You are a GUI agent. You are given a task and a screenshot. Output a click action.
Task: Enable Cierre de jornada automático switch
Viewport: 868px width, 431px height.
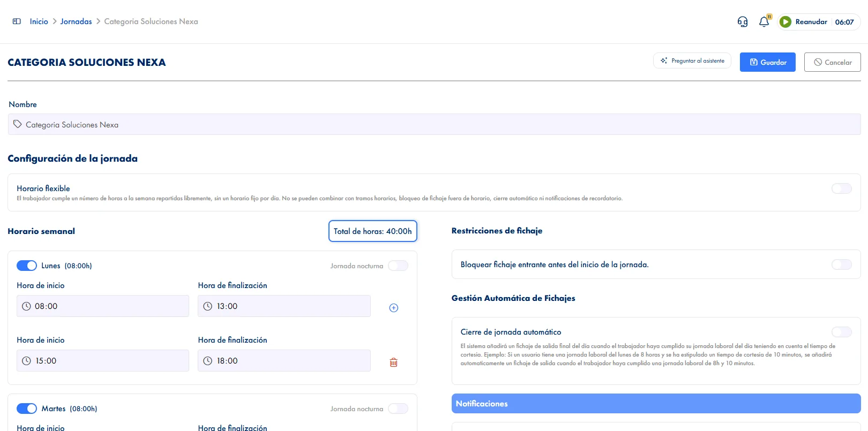coord(842,332)
